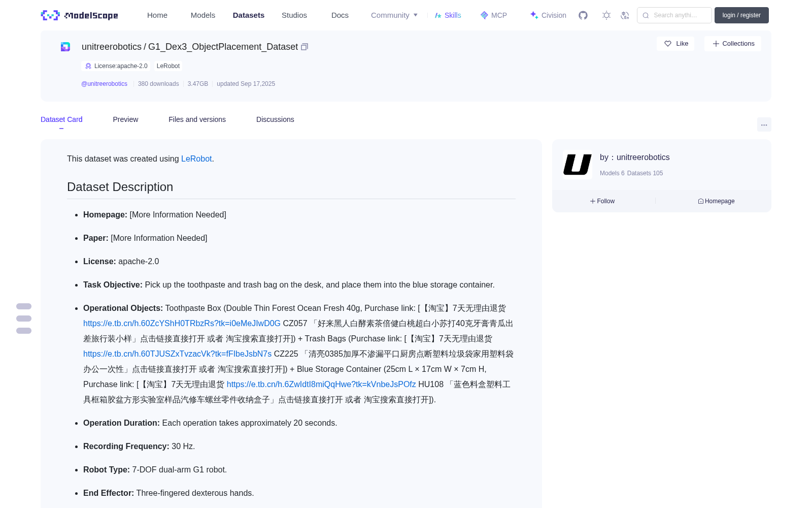
Task: Open Skills page
Action: pyautogui.click(x=448, y=15)
